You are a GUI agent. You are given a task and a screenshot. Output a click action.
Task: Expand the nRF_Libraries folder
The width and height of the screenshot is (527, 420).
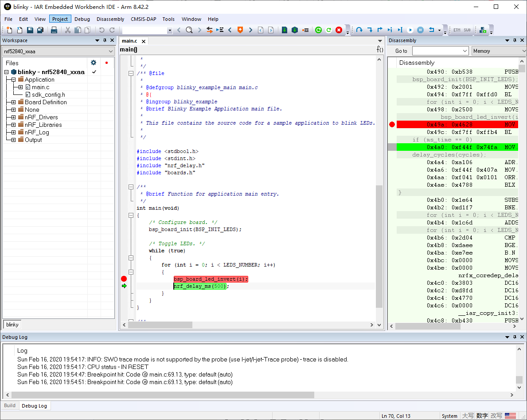coord(13,125)
